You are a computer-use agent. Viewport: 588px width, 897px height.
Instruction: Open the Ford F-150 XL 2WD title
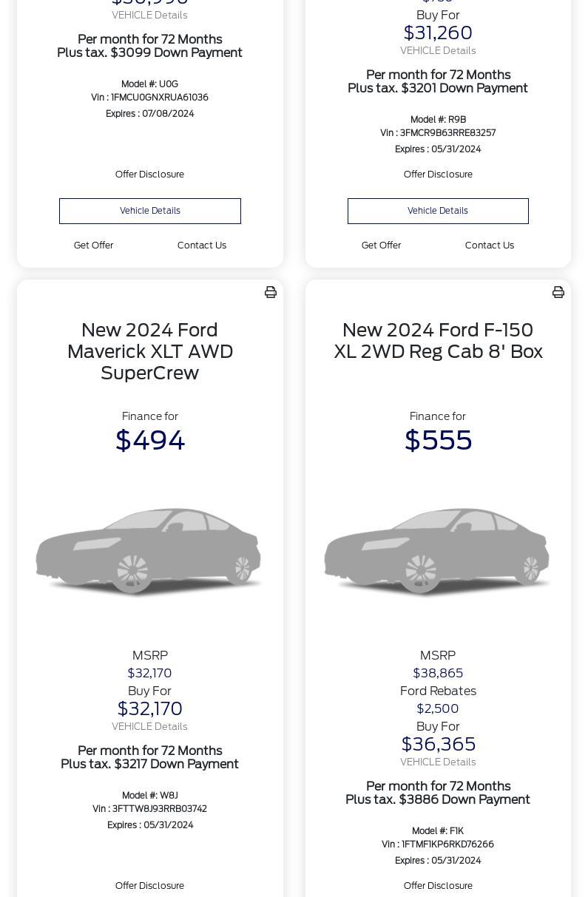coord(438,341)
